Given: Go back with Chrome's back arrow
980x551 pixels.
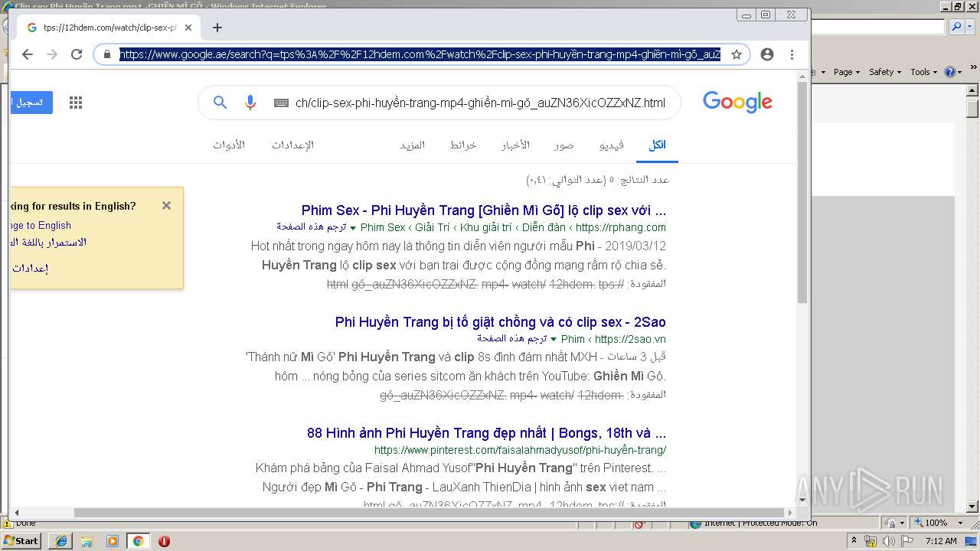Looking at the screenshot, I should 28,54.
